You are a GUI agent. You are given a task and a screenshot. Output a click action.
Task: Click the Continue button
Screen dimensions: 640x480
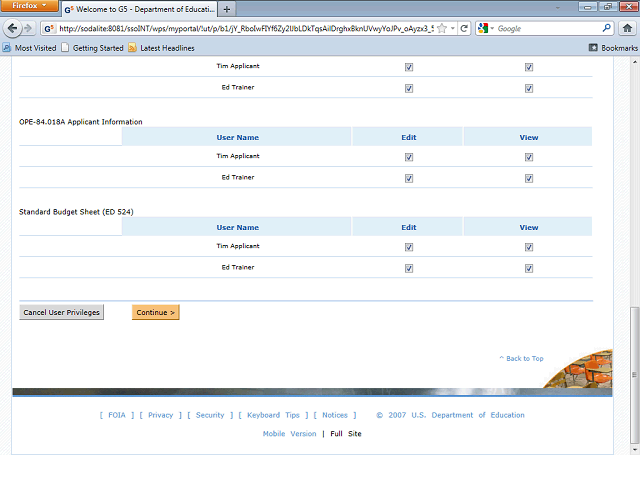click(x=156, y=312)
